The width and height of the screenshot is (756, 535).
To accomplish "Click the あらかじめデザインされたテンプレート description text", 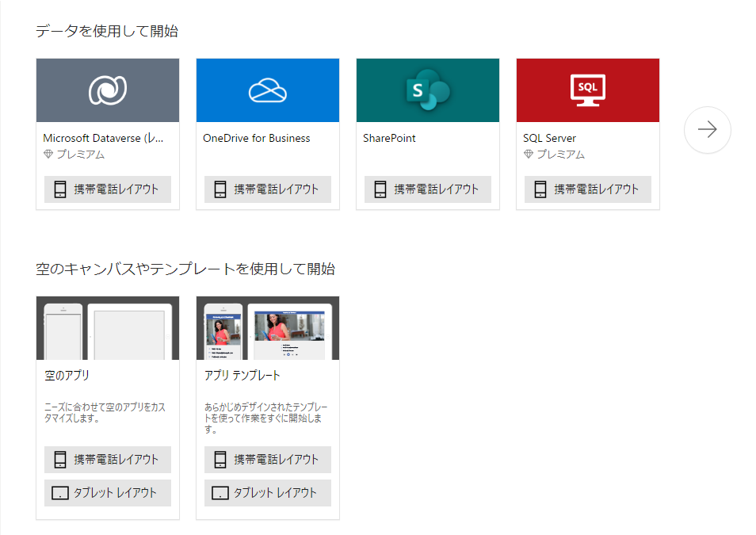I will pos(265,418).
